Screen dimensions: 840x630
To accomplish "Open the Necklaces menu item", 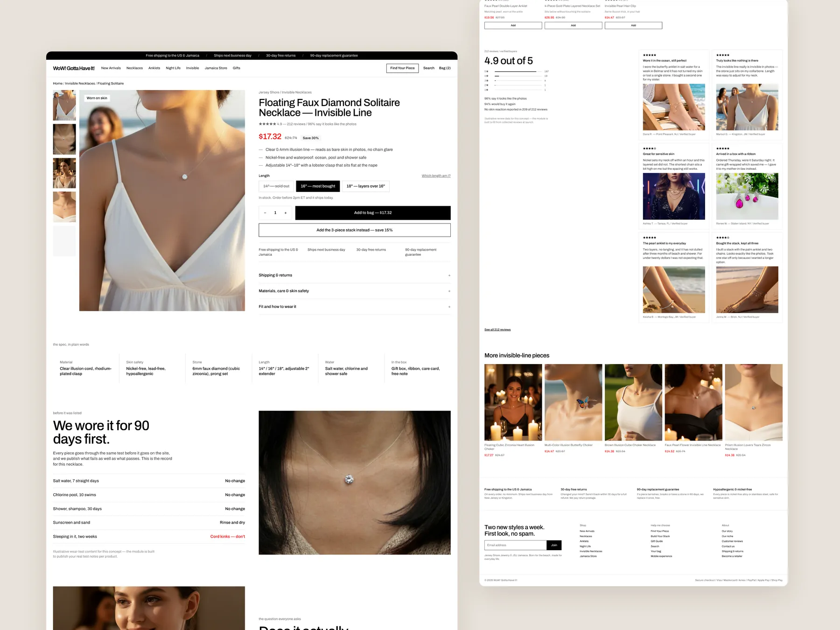I will coord(134,68).
